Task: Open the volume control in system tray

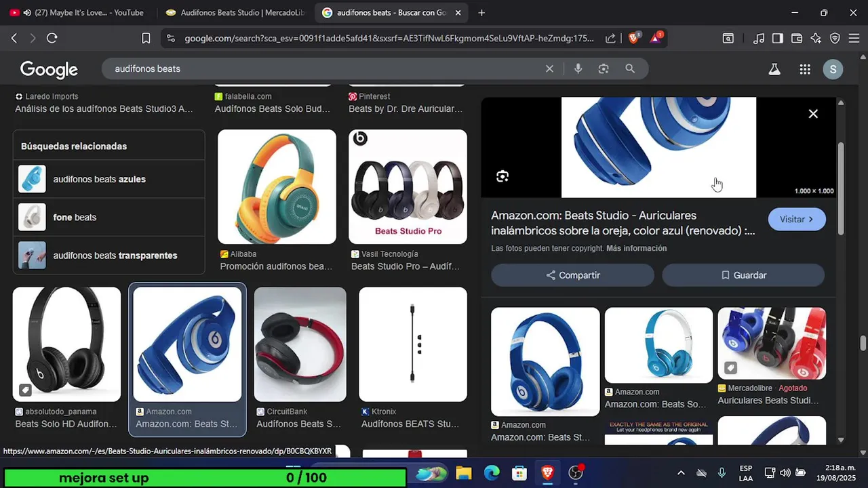Action: [x=785, y=473]
